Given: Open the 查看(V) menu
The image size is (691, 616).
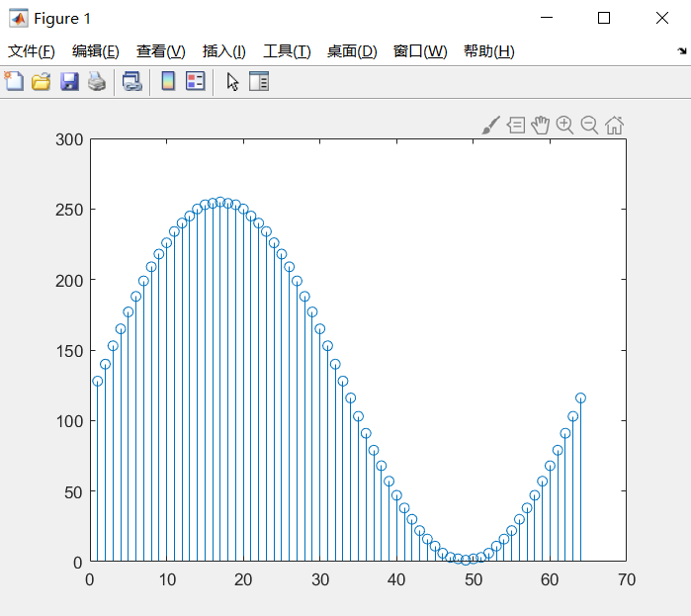Looking at the screenshot, I should 160,51.
